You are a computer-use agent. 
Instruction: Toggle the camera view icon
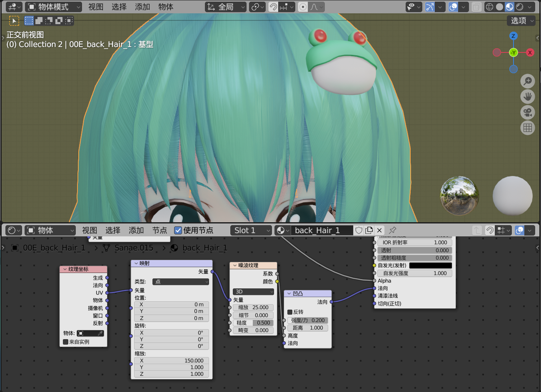tap(527, 112)
